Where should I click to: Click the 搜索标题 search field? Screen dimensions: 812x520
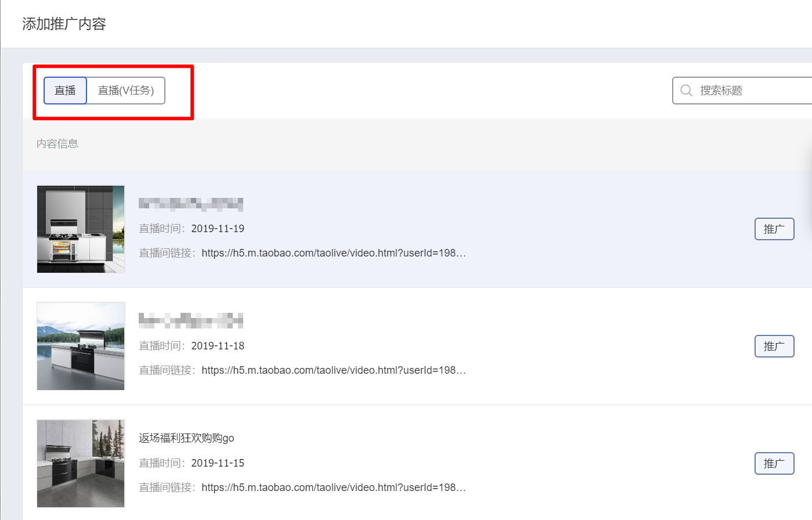742,91
